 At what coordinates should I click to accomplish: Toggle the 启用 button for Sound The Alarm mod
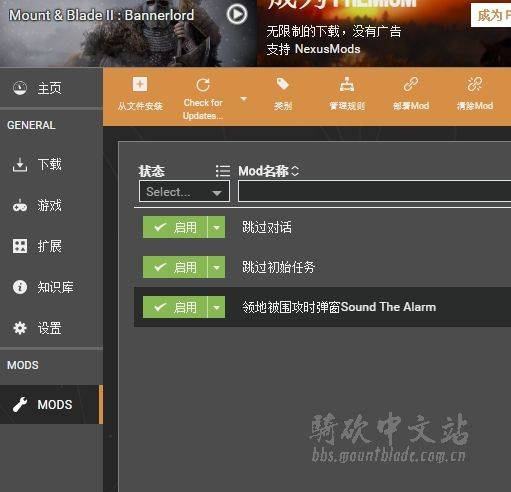(x=175, y=307)
